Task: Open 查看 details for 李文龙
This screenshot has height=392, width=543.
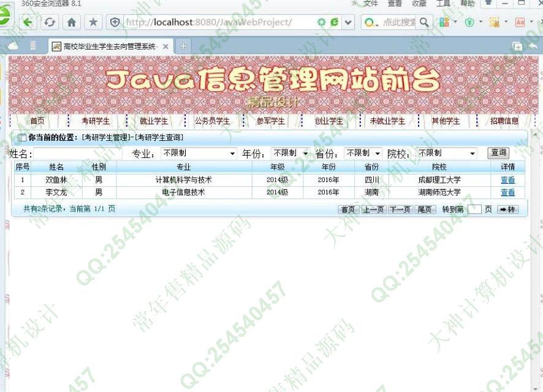Action: pos(507,192)
